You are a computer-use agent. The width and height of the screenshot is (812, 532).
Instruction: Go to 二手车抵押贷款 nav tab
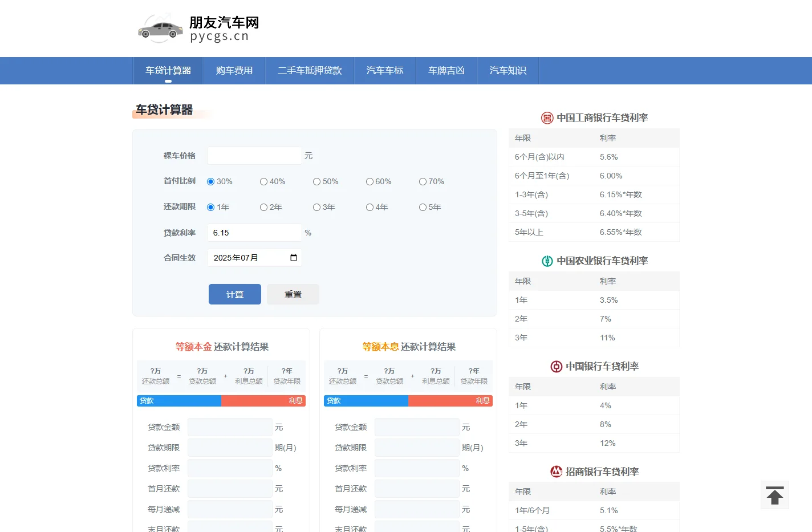(x=310, y=71)
